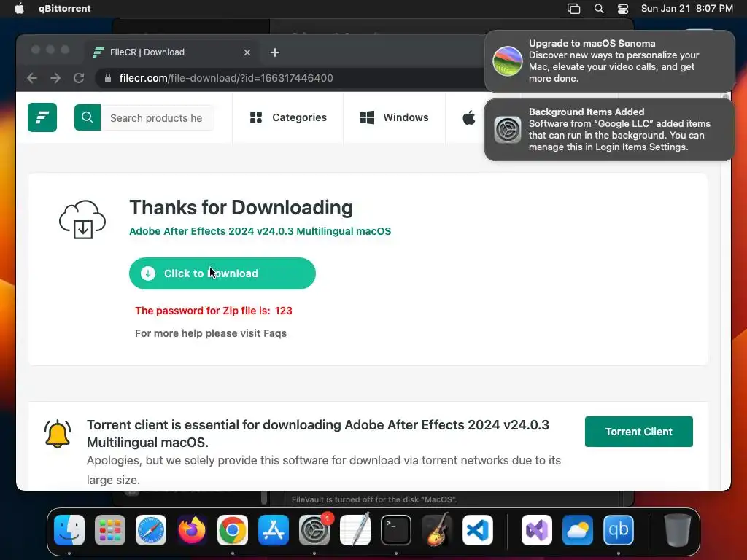Viewport: 747px width, 560px height.
Task: Launch Firefox from the Dock
Action: coord(192,530)
